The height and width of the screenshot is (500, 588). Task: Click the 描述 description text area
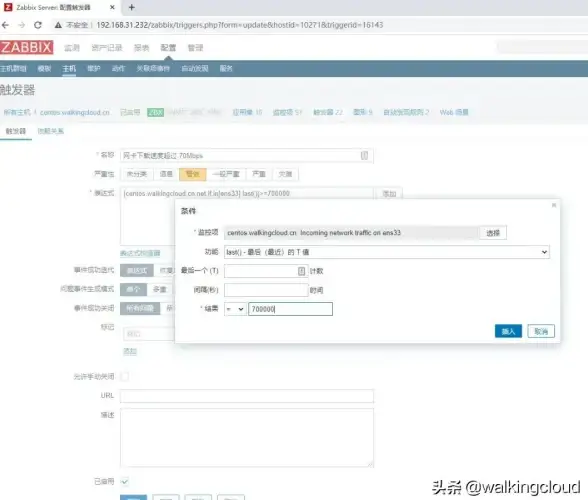click(247, 438)
